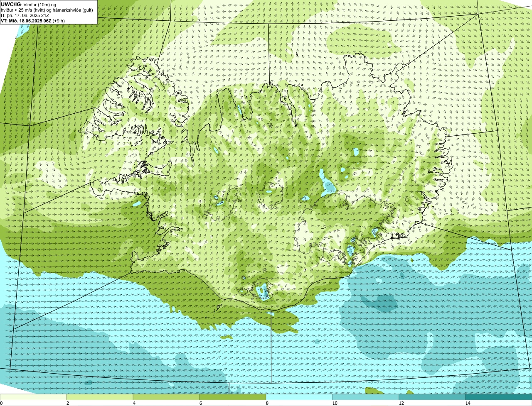Click the line "hviður > 25 m/s (hvítt) og hámarkshviða (gult)"

47,10
